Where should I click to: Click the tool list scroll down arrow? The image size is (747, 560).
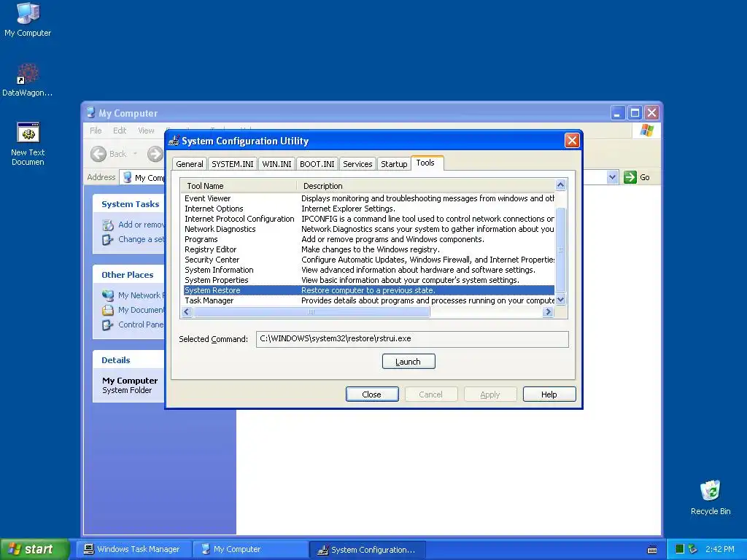561,300
